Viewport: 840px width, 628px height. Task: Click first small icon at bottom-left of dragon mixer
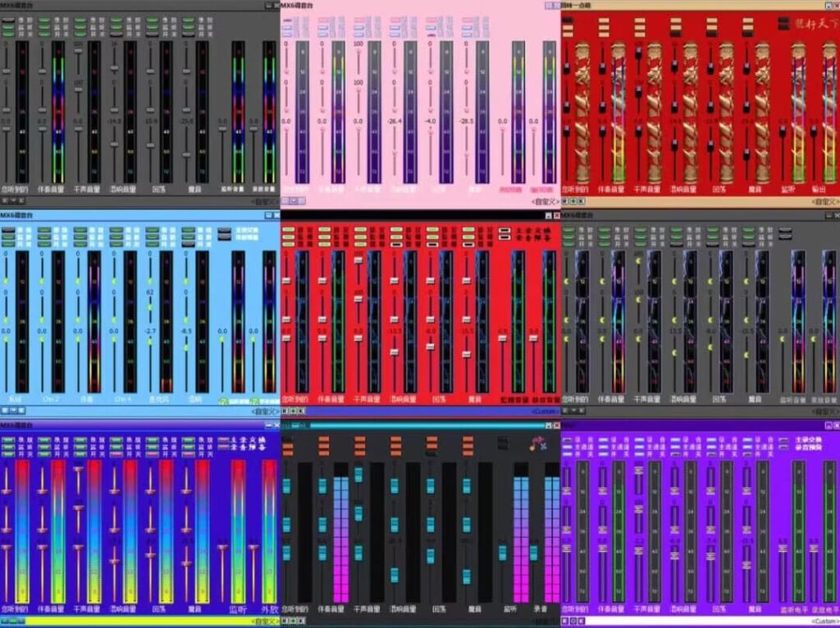(x=566, y=200)
